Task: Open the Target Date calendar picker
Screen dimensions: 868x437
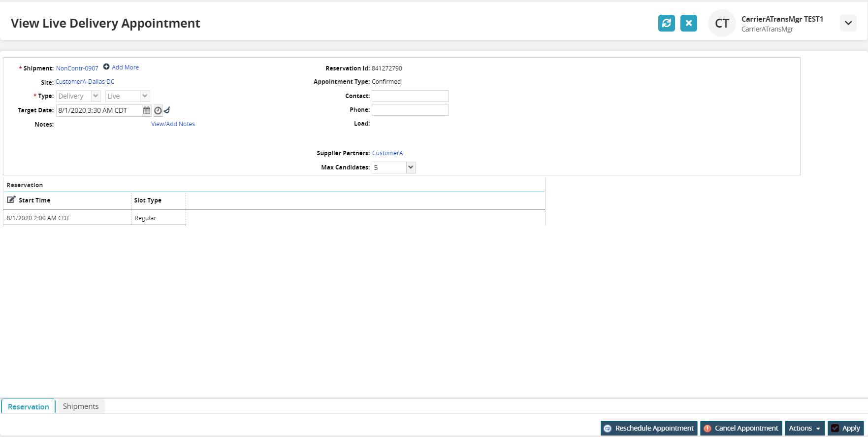Action: tap(147, 110)
